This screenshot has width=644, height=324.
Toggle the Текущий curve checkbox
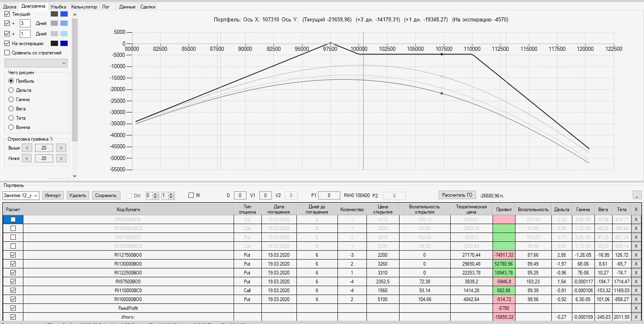point(7,14)
